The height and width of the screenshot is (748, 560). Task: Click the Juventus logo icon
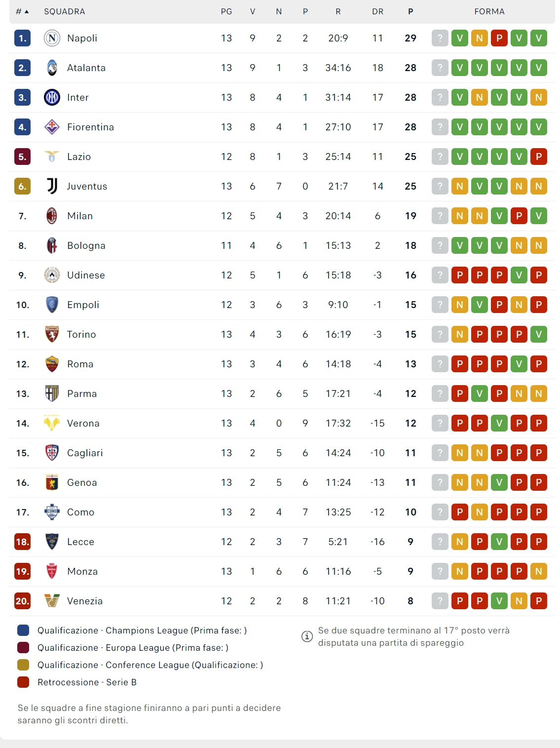(x=52, y=186)
